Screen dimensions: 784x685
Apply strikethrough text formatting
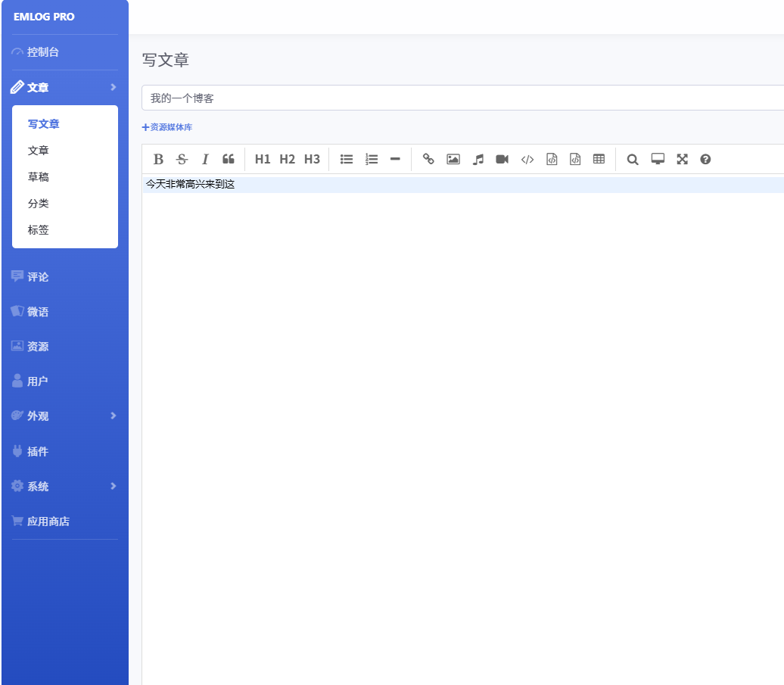[x=182, y=159]
